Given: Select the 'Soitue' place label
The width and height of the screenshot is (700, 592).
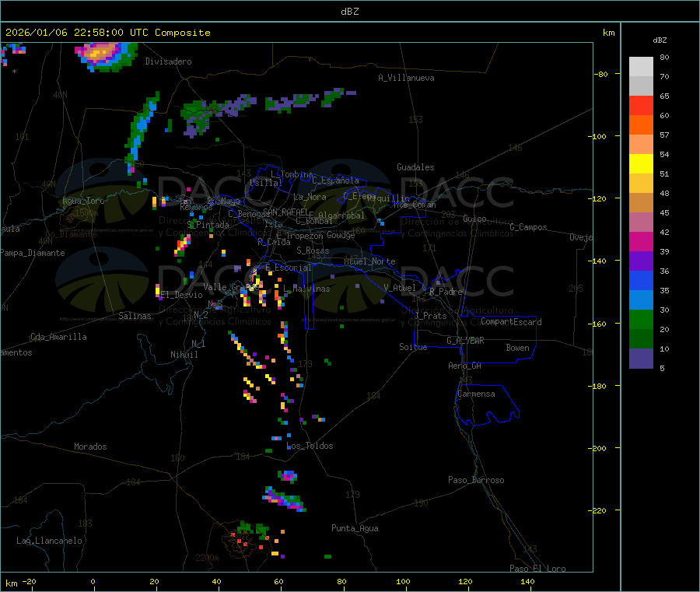Looking at the screenshot, I should pos(413,347).
